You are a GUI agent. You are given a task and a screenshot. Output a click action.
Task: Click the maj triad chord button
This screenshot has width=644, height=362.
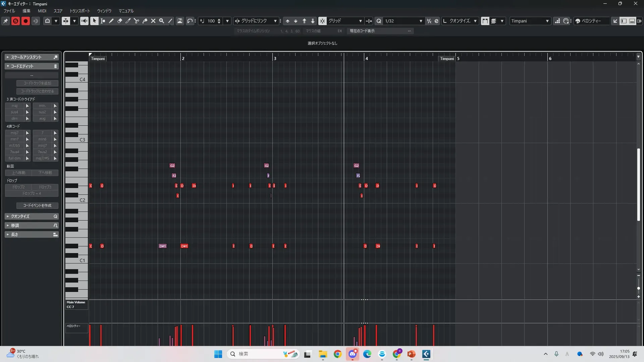(x=15, y=106)
